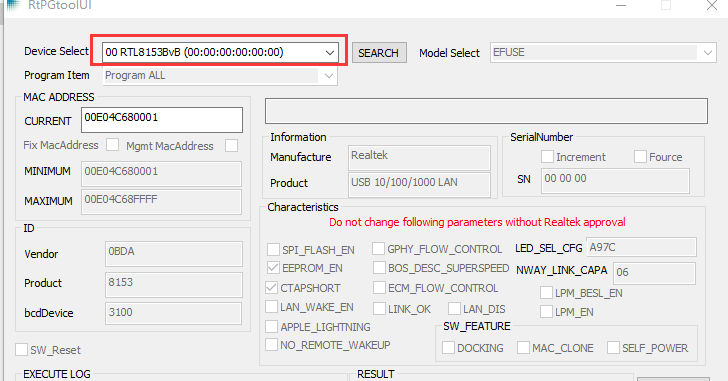Click the LED_SEL_CFG field A97C
Screen dimensions: 728x381
click(641, 247)
